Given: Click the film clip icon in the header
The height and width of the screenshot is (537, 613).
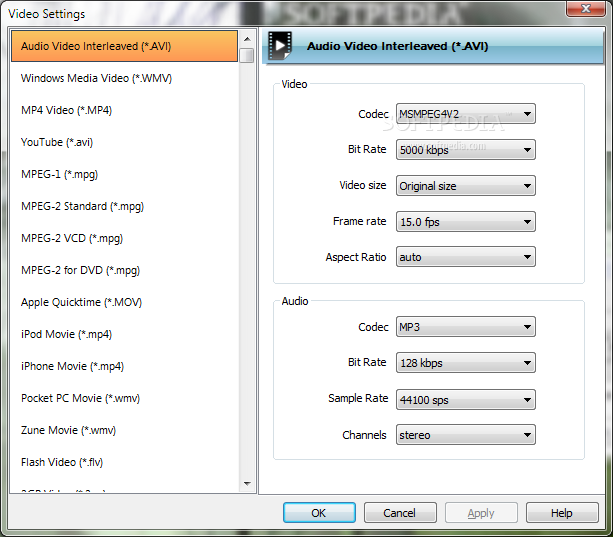Looking at the screenshot, I should [x=280, y=46].
